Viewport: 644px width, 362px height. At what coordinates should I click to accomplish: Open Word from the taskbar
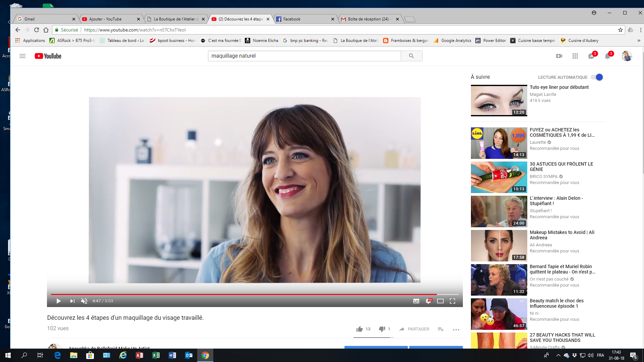click(x=172, y=355)
